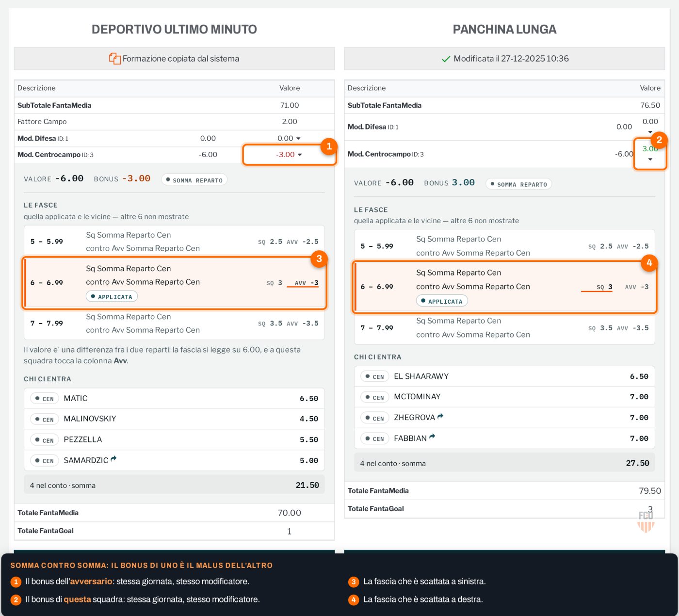Viewport: 679px width, 616px height.
Task: Click the CEN badge beside EL SHAARAWY
Action: [x=375, y=376]
